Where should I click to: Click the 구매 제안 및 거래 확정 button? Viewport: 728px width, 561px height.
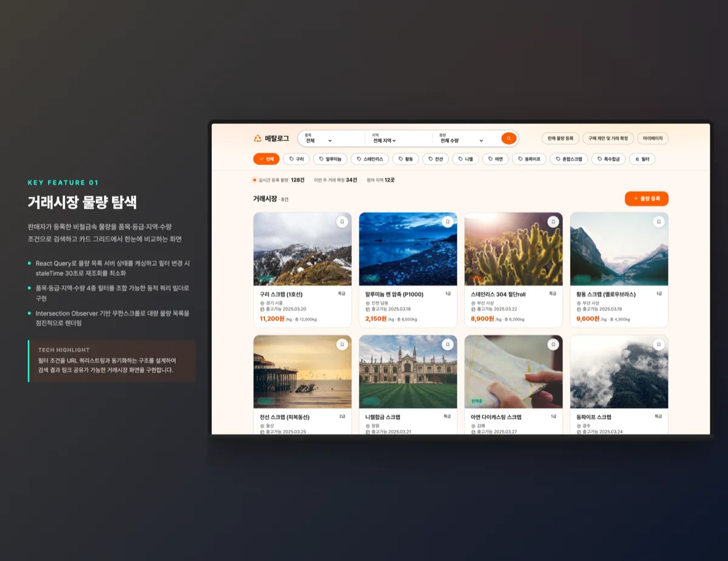[x=608, y=138]
